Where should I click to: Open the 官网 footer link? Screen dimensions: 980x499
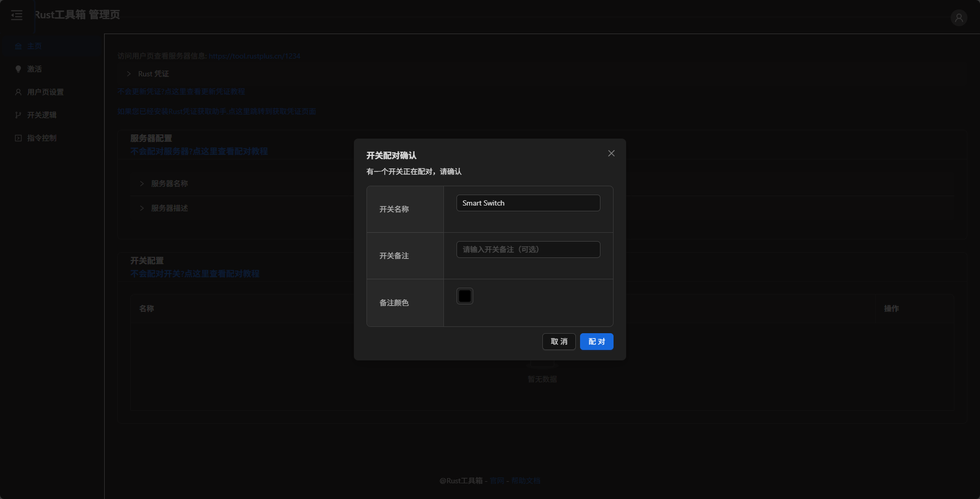[x=497, y=481]
